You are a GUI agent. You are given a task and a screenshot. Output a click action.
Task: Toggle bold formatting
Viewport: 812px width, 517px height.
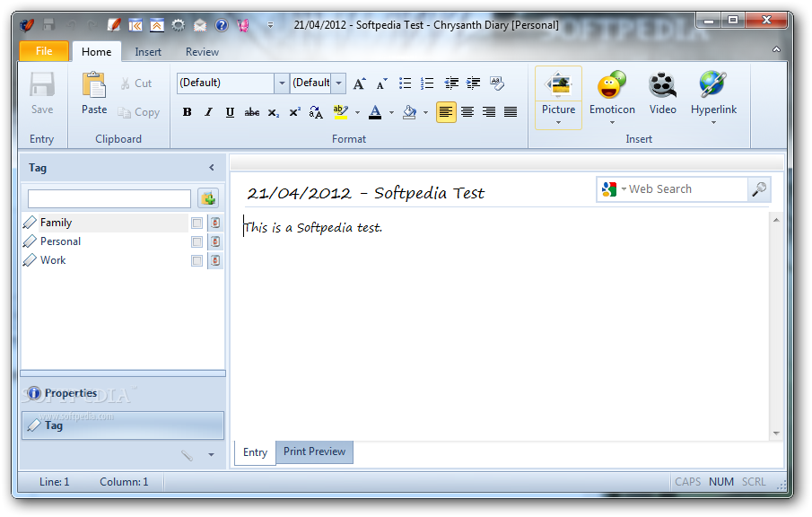click(x=187, y=112)
